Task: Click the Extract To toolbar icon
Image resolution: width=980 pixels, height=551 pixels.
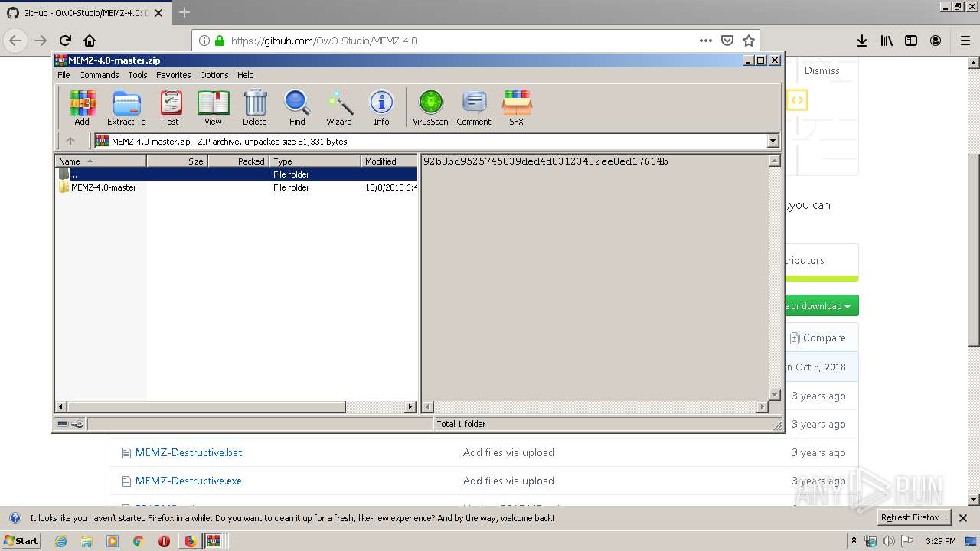Action: coord(126,107)
